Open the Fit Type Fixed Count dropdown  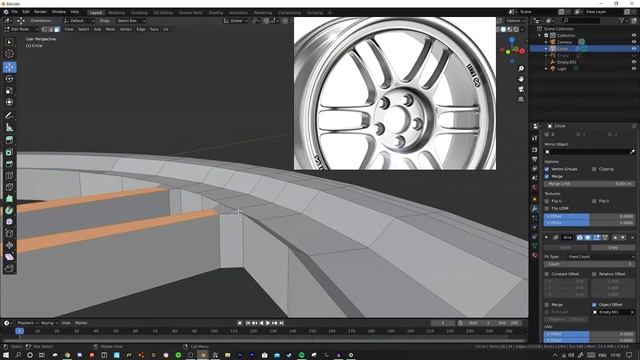pos(600,257)
